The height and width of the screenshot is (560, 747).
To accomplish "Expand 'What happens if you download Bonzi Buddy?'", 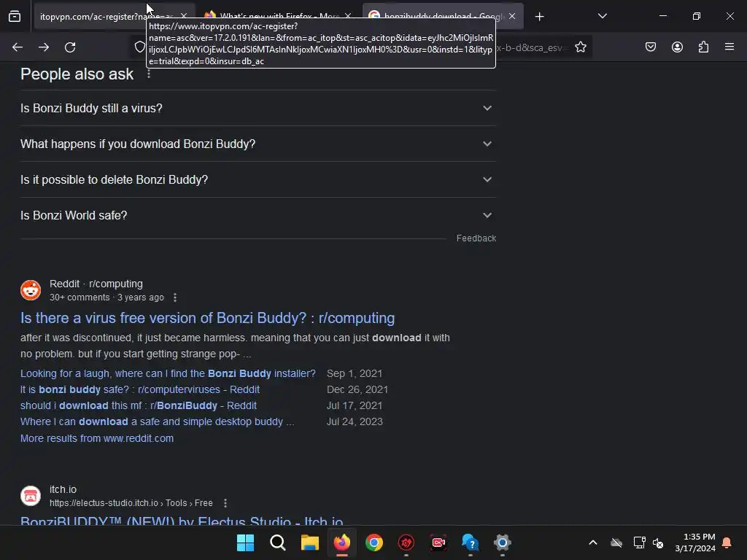I will [258, 144].
